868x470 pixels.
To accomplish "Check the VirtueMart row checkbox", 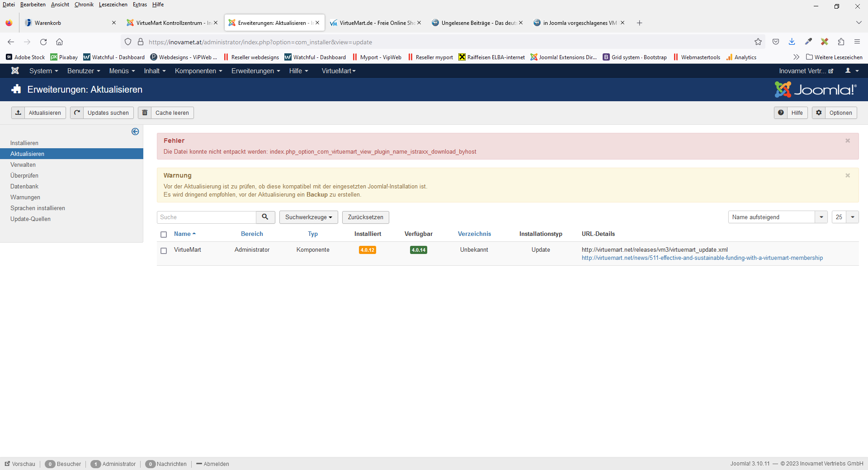I will point(164,251).
